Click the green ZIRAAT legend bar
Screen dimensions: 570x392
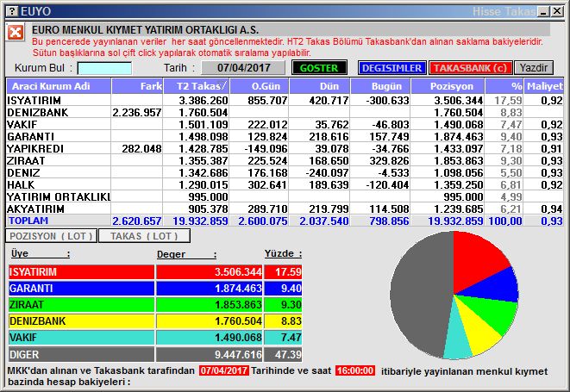81,304
